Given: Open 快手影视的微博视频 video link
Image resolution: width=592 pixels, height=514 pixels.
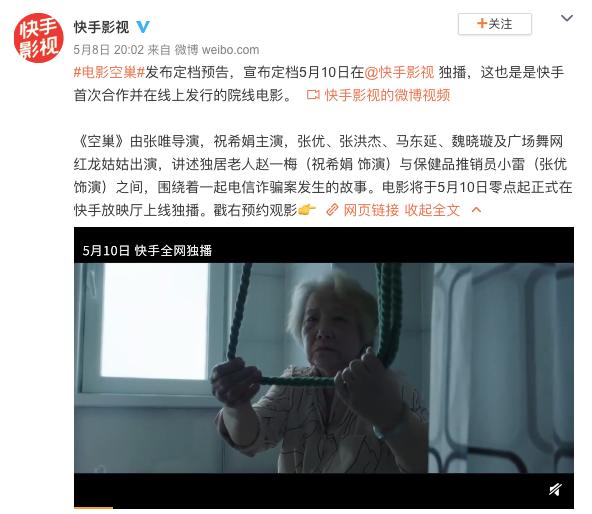Looking at the screenshot, I should coord(387,95).
